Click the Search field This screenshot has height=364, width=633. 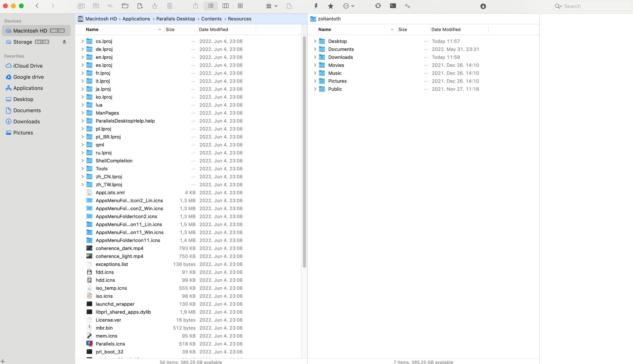[x=592, y=6]
